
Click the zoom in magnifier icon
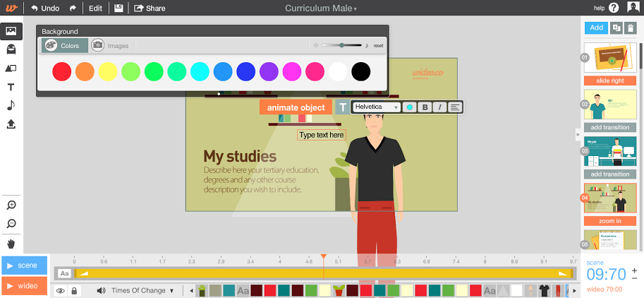click(11, 205)
